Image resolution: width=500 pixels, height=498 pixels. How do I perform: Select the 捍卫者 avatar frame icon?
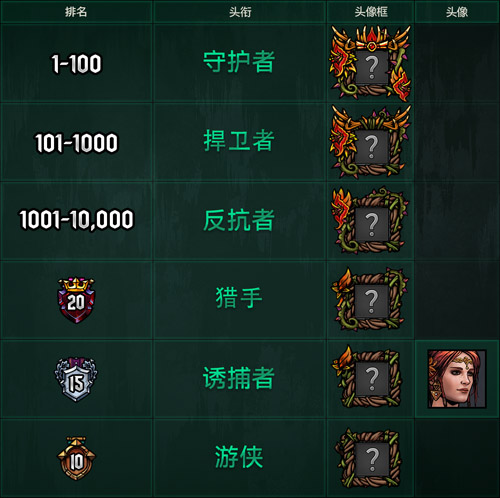[370, 142]
